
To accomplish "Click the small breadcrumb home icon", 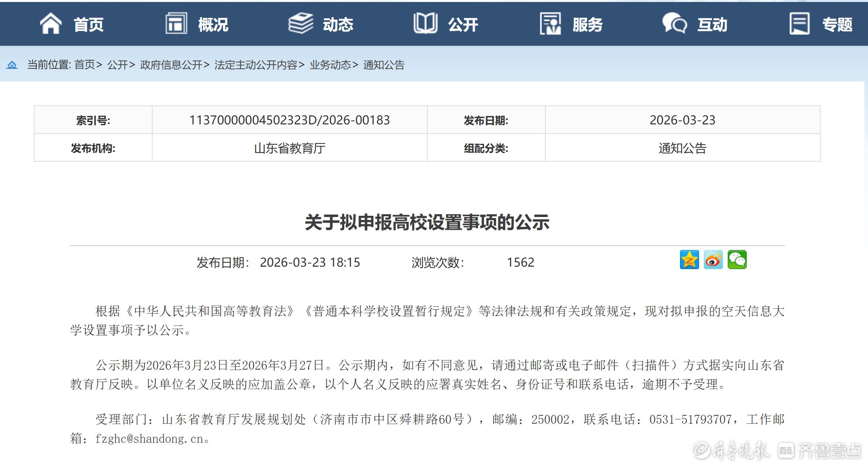I will (12, 65).
